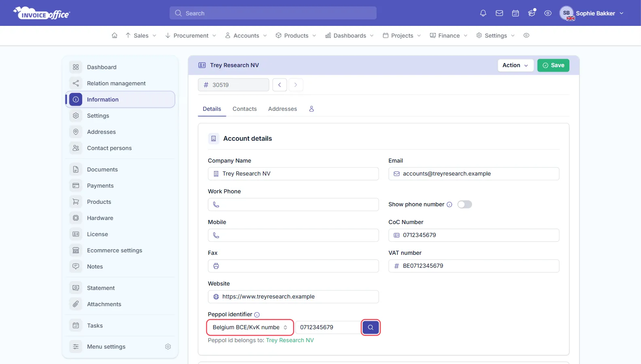
Task: Open the calendar icon in header
Action: click(x=516, y=13)
